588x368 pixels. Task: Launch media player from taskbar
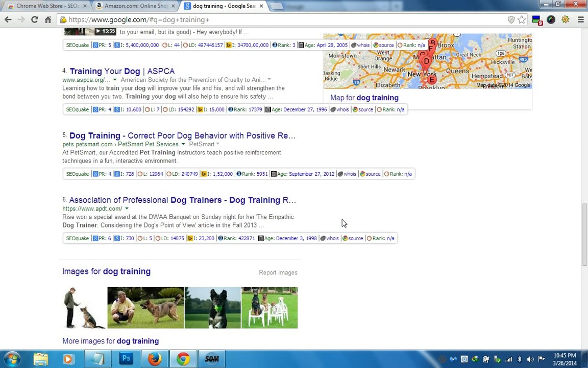tap(68, 359)
